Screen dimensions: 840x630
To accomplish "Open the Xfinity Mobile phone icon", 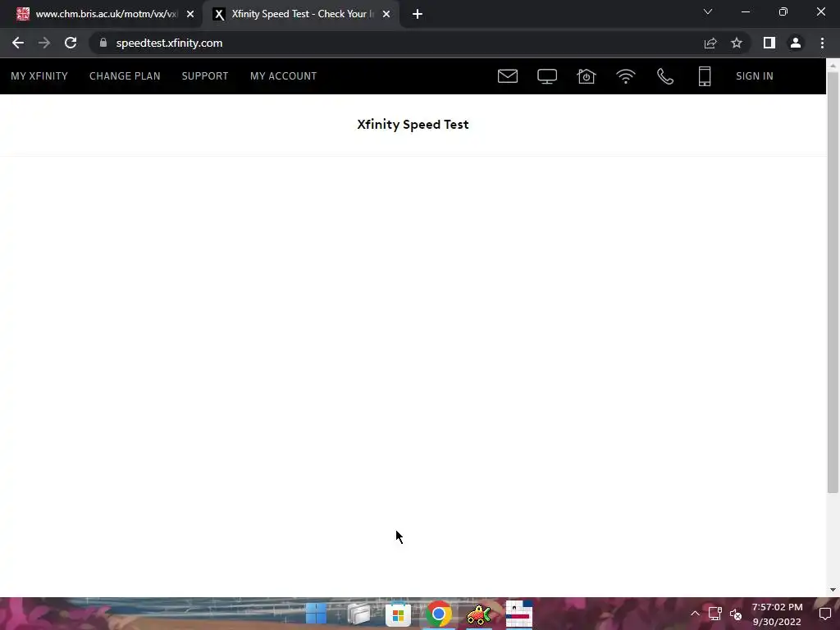I will pos(705,76).
